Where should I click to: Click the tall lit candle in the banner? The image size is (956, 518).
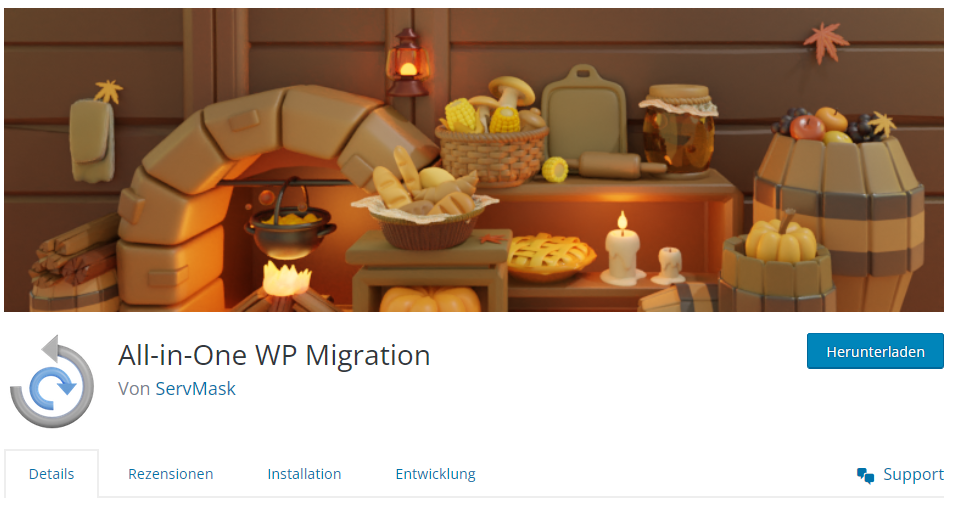coord(622,249)
